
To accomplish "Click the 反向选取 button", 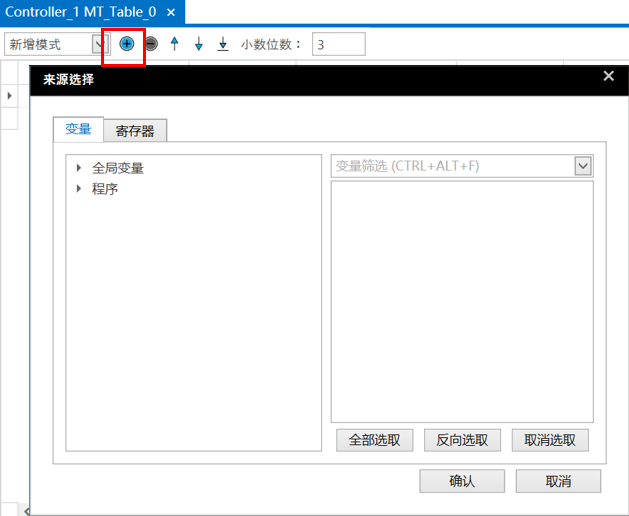I will [462, 440].
